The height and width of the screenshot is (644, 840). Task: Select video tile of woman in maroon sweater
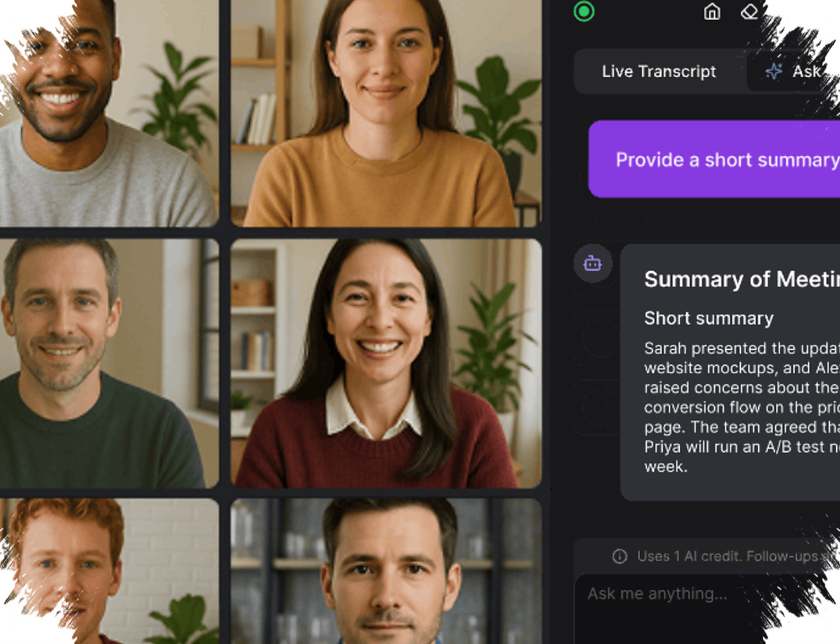pos(386,363)
